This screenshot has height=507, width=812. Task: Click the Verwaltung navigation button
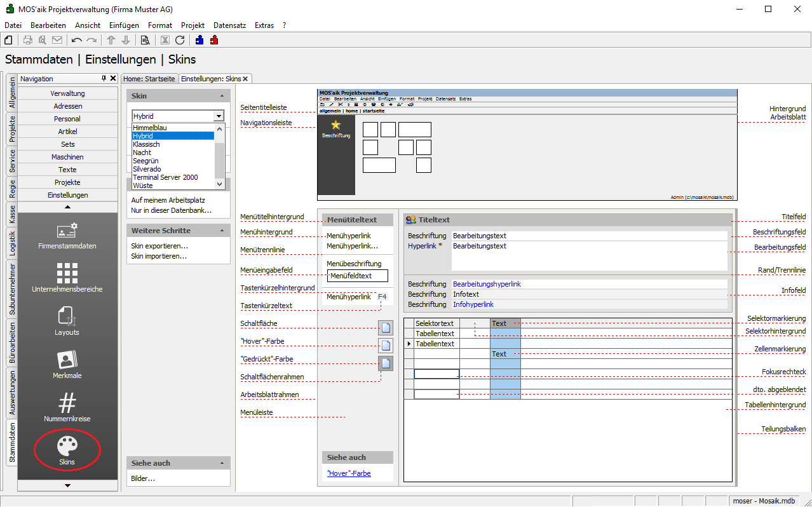coord(68,93)
